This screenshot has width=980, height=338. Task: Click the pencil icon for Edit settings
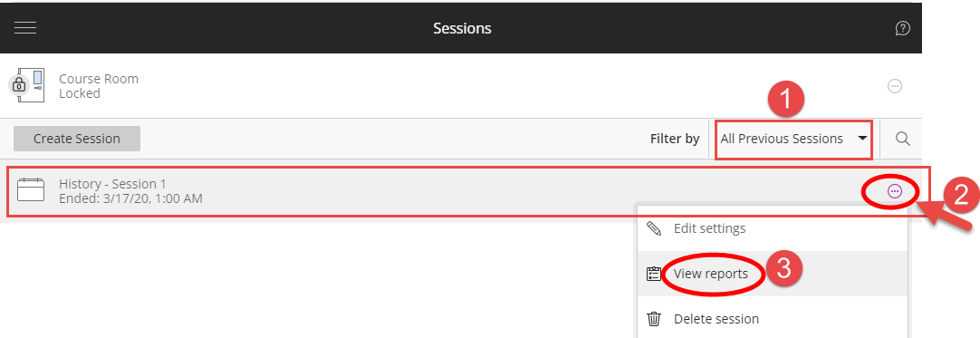point(654,228)
